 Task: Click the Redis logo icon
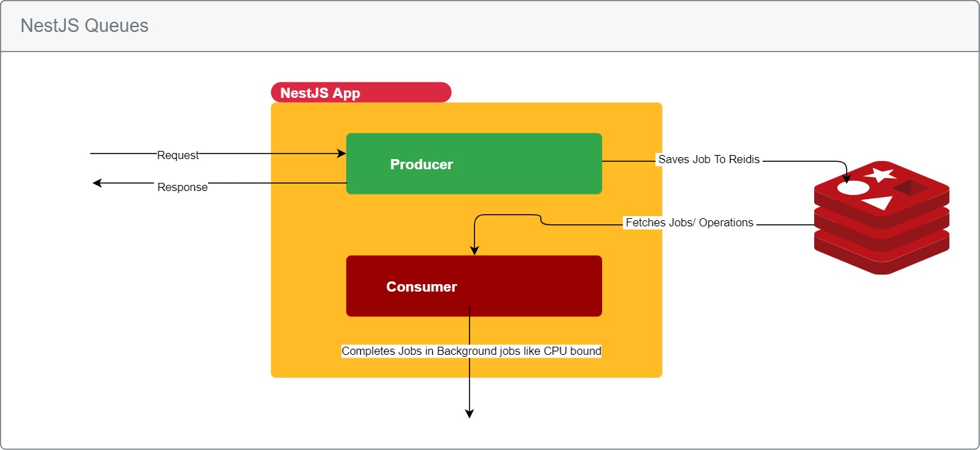(881, 218)
